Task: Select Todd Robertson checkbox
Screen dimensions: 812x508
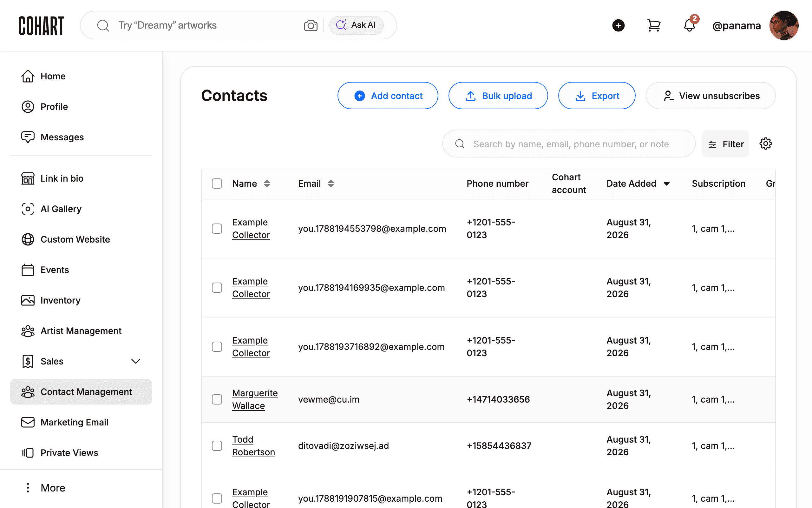Action: (x=217, y=446)
